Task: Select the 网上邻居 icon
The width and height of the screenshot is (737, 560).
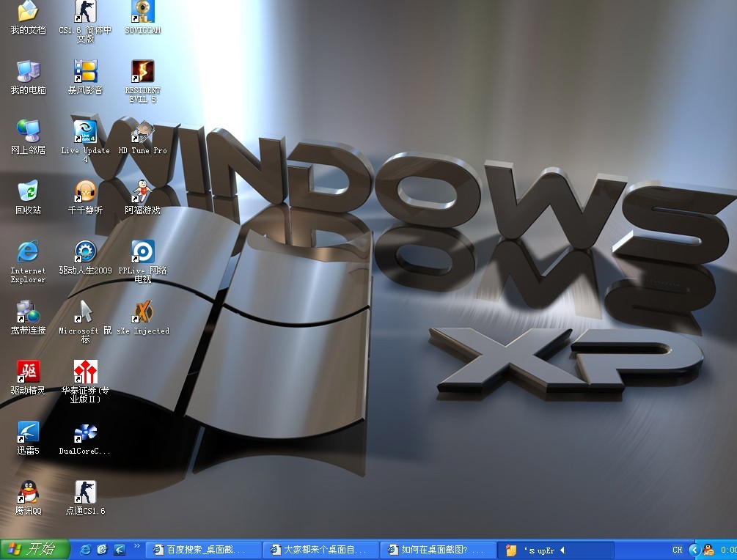Action: 28,137
